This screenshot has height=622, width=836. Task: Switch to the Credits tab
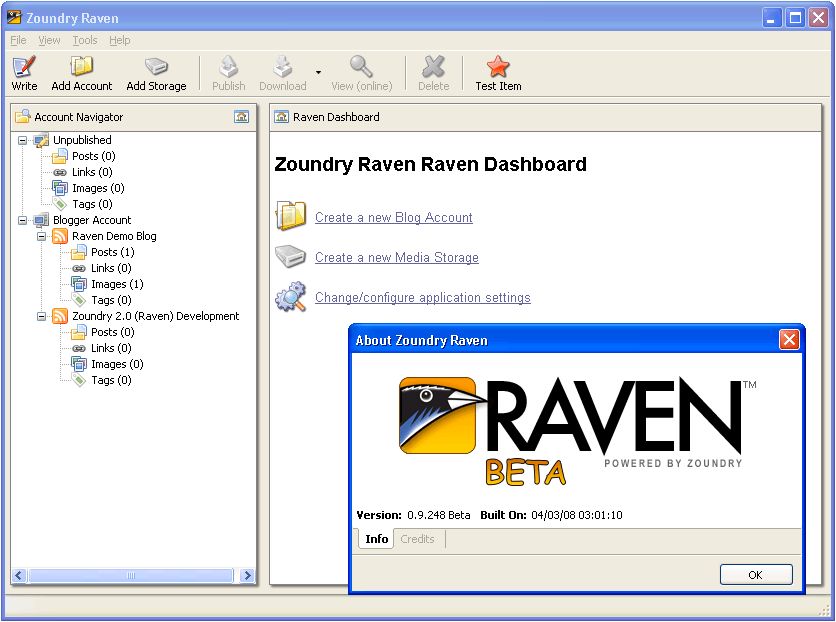[x=417, y=539]
